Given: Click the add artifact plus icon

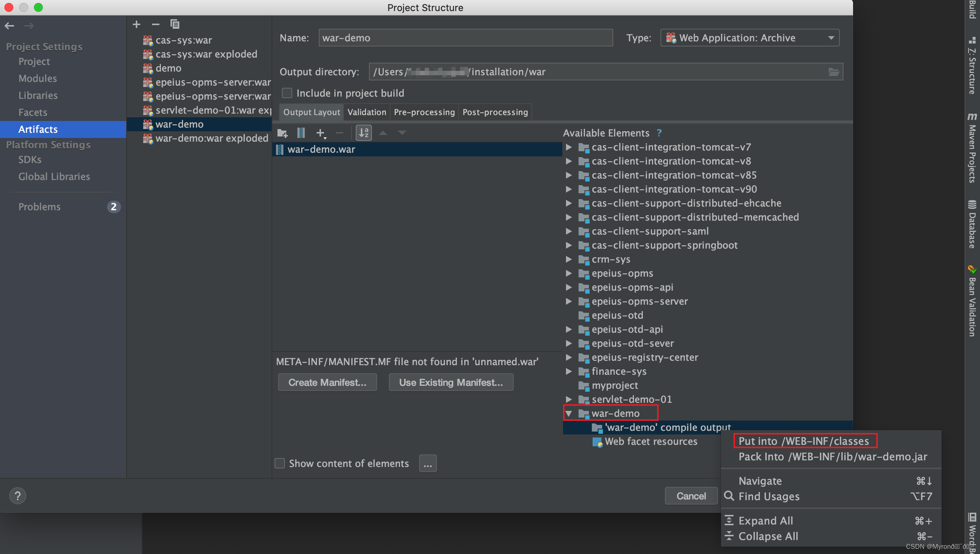Looking at the screenshot, I should pyautogui.click(x=136, y=24).
